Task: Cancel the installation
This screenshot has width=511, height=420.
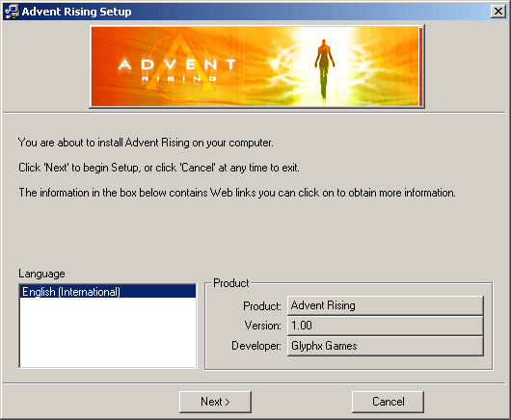Action: click(x=389, y=402)
